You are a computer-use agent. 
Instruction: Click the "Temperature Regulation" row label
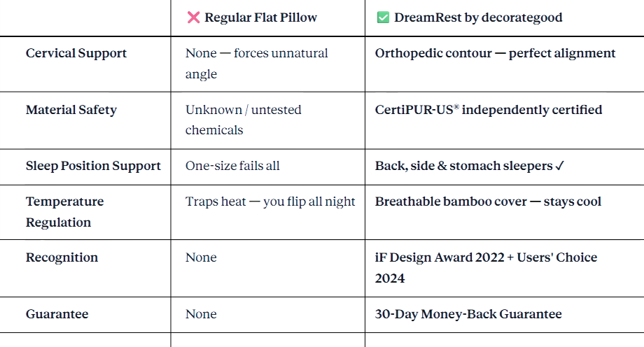point(64,211)
